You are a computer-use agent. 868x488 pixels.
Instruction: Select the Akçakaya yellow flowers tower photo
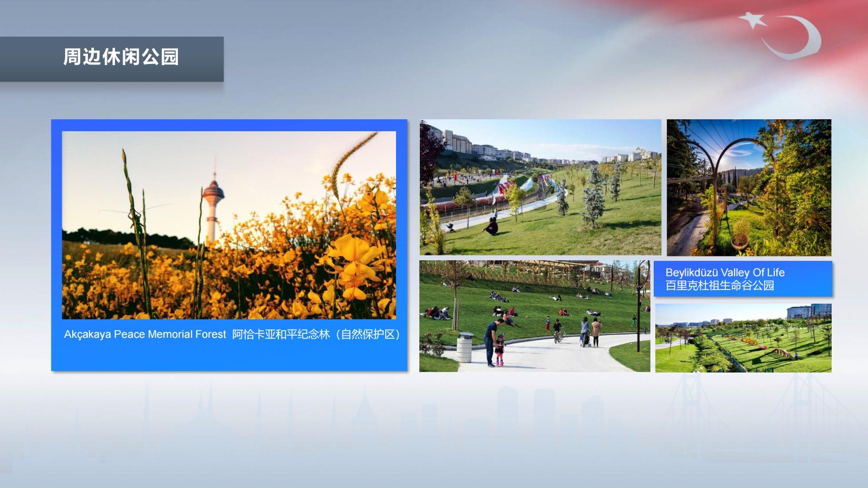tap(229, 225)
